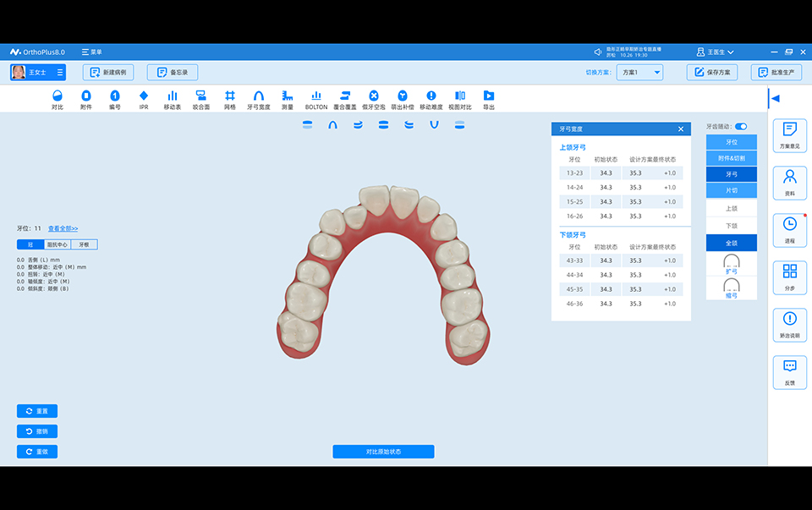The height and width of the screenshot is (510, 812).
Task: Close the 牙弓宽度 panel
Action: pos(681,129)
